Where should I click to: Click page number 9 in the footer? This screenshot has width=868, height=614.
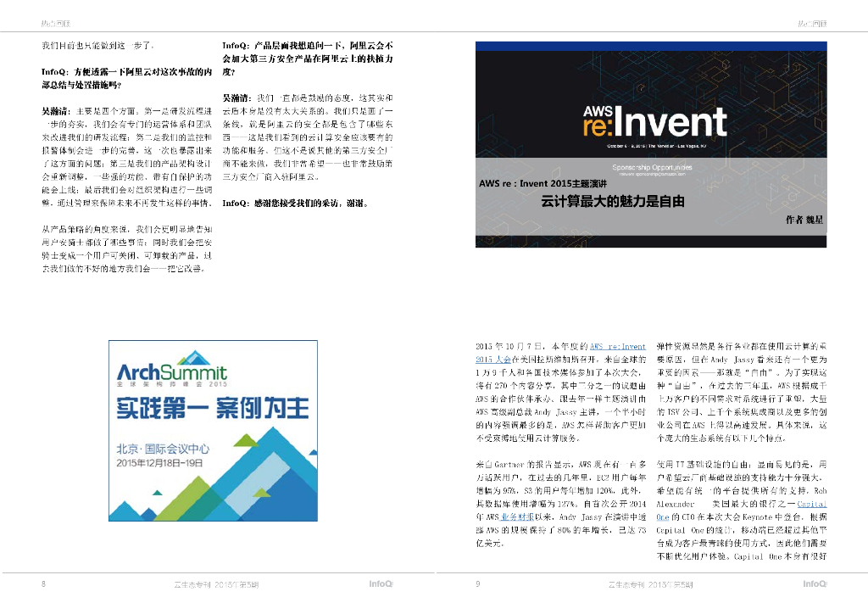tap(478, 584)
